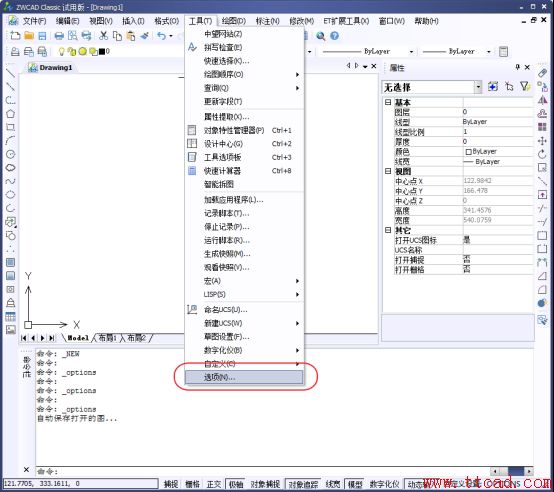Select the Polygon draw tool
Image resolution: width=554 pixels, height=492 pixels.
click(11, 114)
